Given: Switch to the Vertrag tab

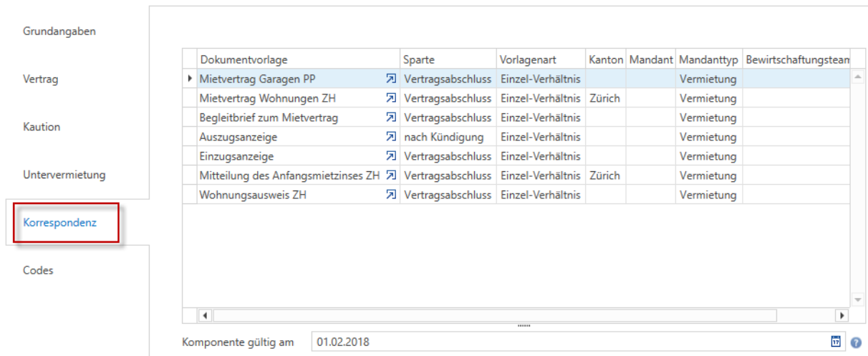Looking at the screenshot, I should (41, 79).
